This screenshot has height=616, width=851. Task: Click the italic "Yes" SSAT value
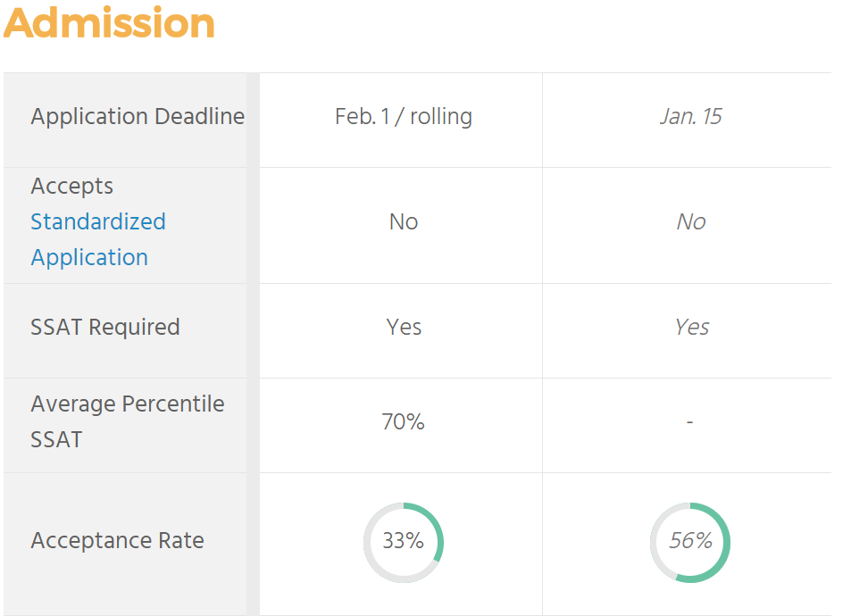tap(691, 328)
